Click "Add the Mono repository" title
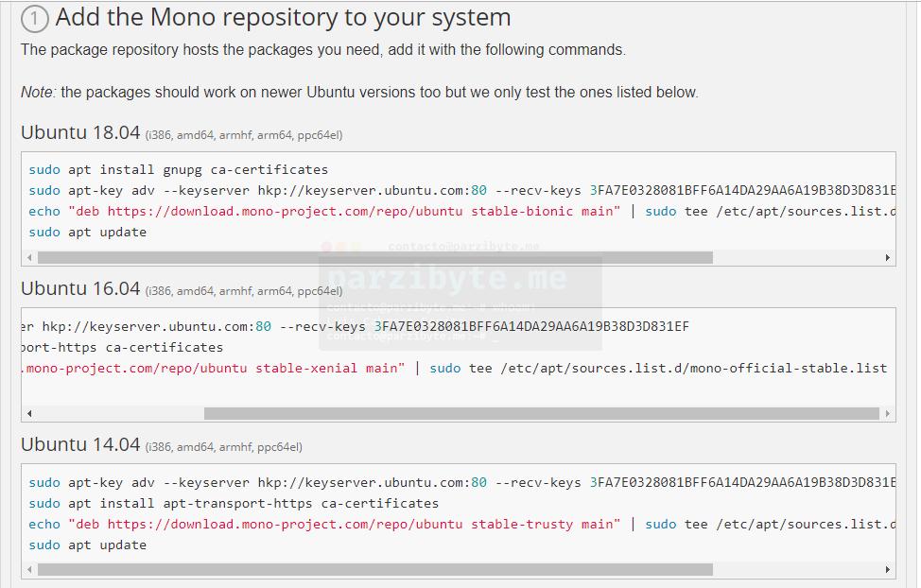 (x=283, y=17)
